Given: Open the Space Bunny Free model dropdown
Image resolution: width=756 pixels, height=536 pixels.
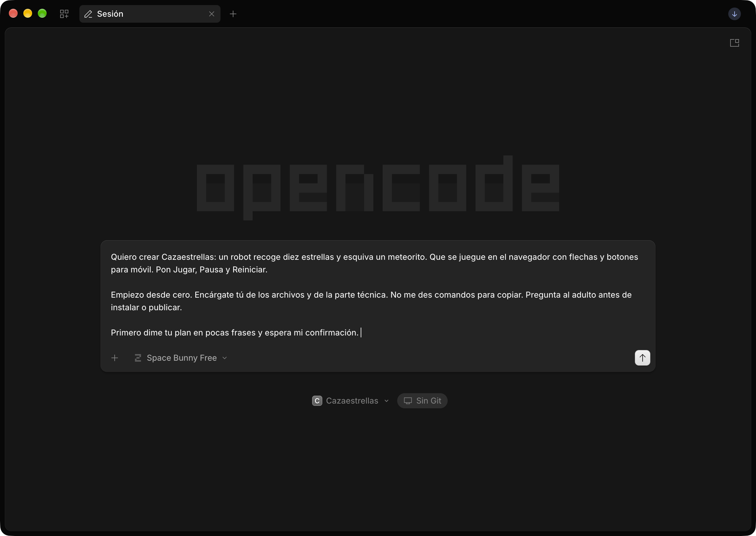Looking at the screenshot, I should (181, 358).
